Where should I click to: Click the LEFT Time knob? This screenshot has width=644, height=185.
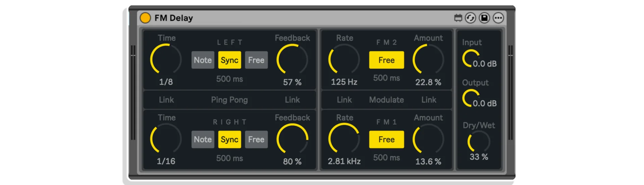point(166,59)
